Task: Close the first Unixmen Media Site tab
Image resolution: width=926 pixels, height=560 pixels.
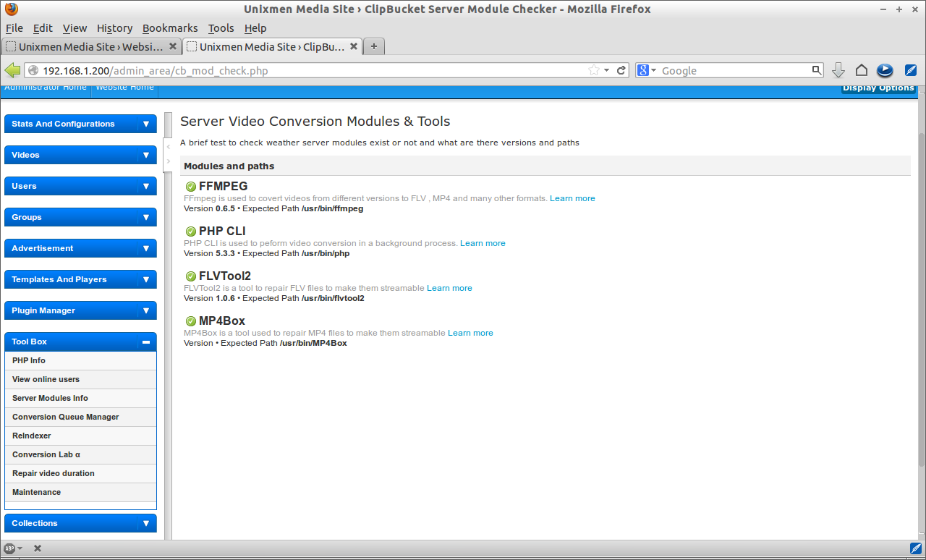Action: [x=173, y=46]
